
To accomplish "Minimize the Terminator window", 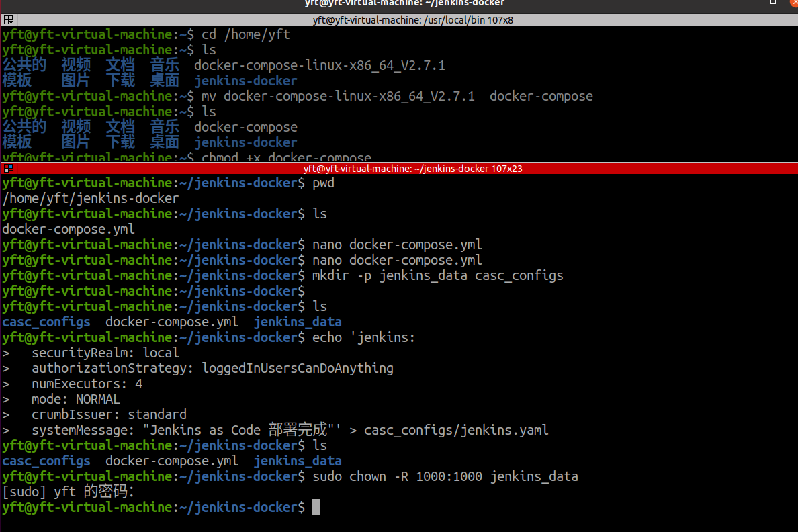I will (x=750, y=3).
